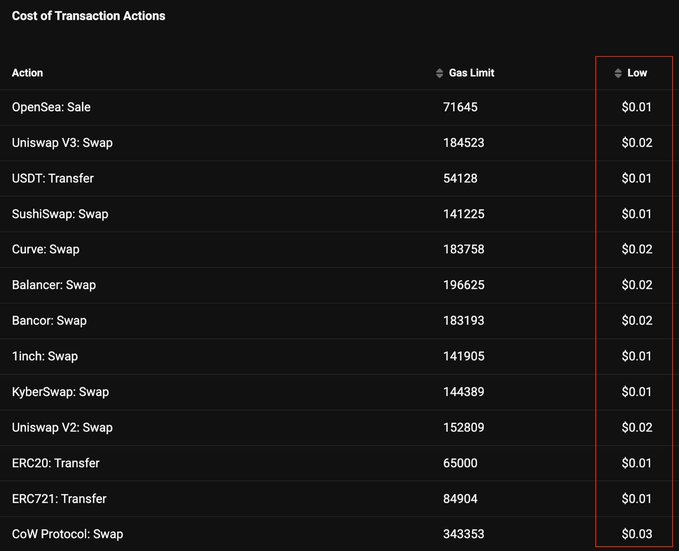This screenshot has height=551, width=679.
Task: Click the Low column header label
Action: point(637,73)
